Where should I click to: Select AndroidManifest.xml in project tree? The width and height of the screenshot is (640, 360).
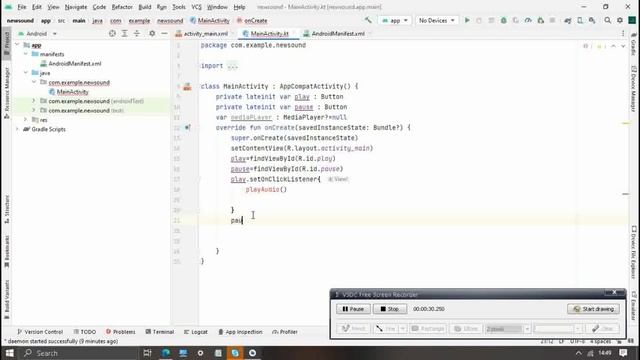pos(75,64)
